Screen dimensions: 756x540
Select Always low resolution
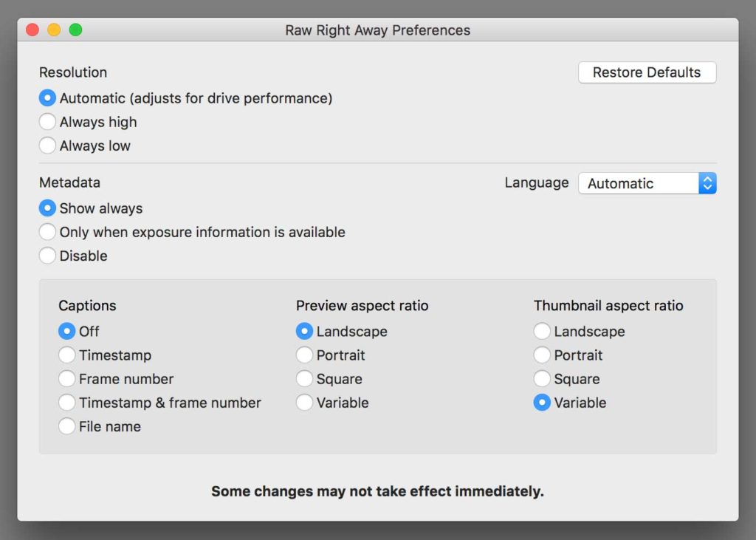pyautogui.click(x=48, y=146)
